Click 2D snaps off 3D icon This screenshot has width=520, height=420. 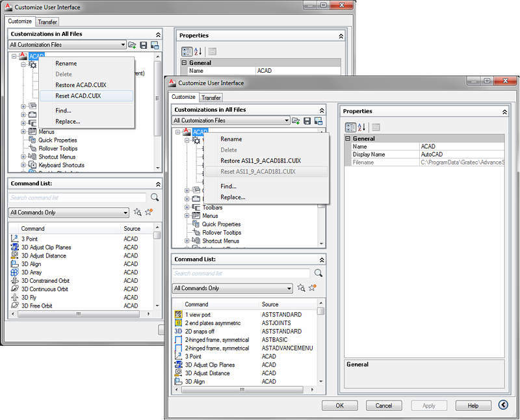178,331
